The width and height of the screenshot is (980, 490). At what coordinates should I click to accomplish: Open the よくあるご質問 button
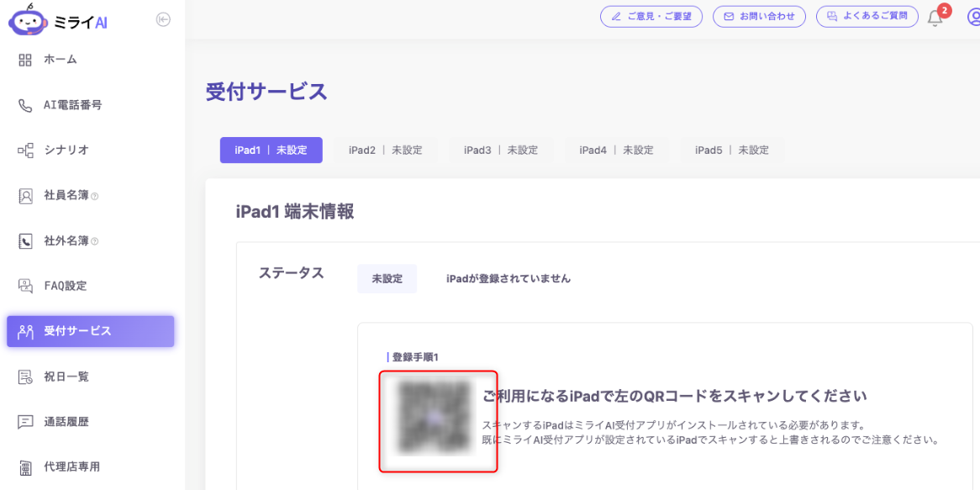(x=867, y=17)
